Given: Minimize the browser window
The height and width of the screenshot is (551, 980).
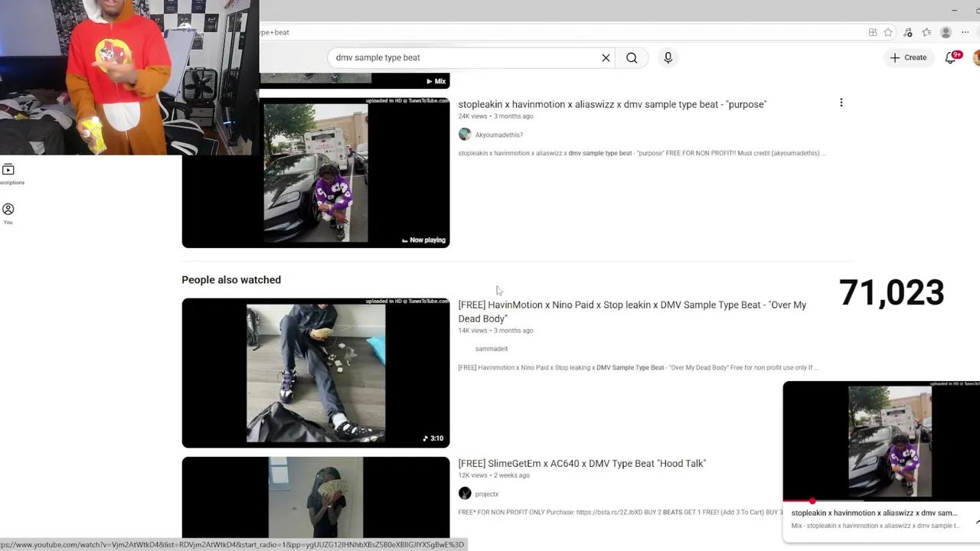Looking at the screenshot, I should point(954,10).
